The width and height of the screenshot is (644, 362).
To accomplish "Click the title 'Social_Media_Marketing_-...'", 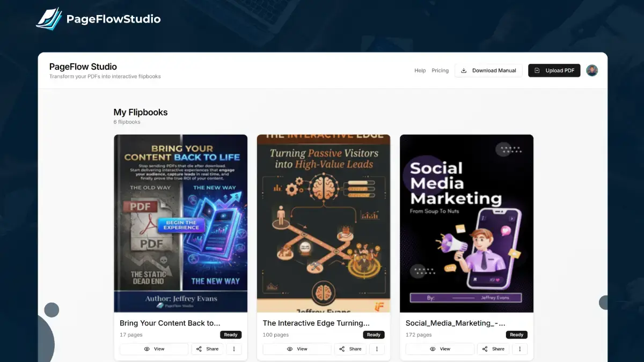I will click(x=455, y=323).
